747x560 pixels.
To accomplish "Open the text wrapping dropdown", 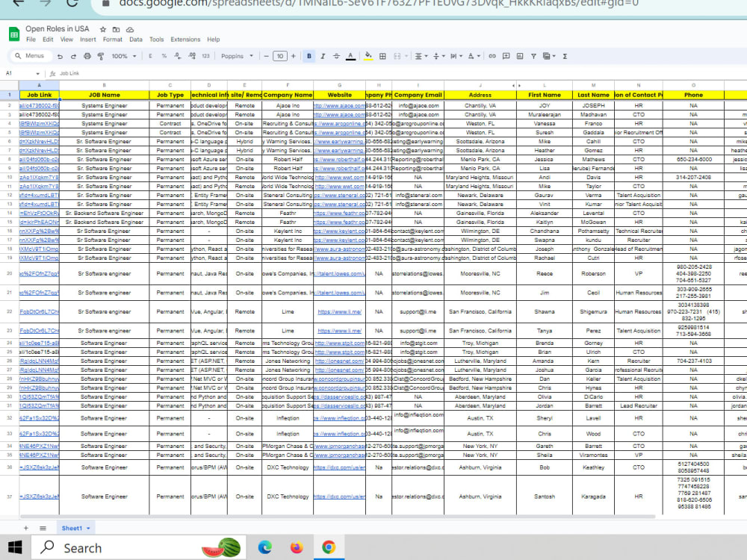I will [x=456, y=56].
